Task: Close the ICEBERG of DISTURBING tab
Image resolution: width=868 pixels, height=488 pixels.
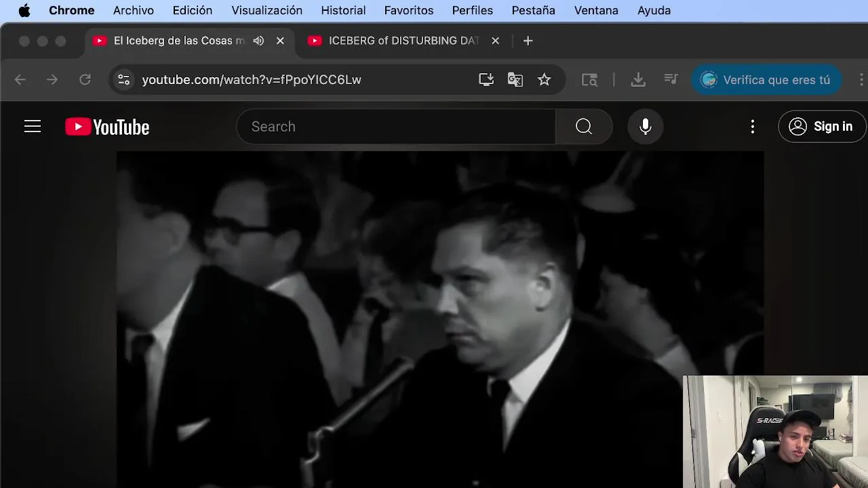Action: [495, 41]
